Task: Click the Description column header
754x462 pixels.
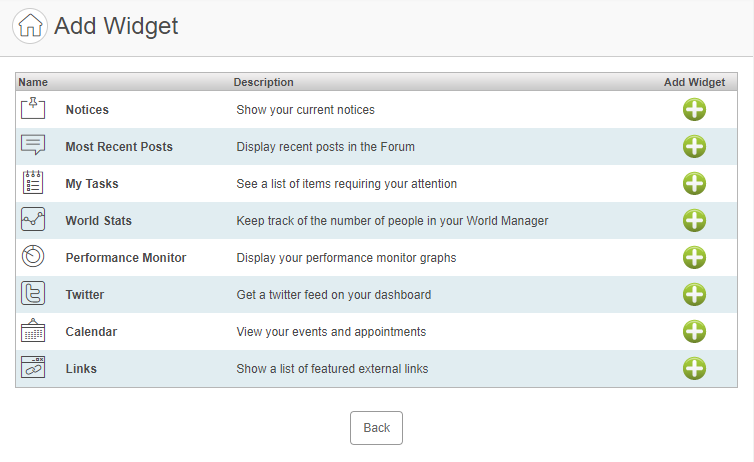Action: coord(264,82)
